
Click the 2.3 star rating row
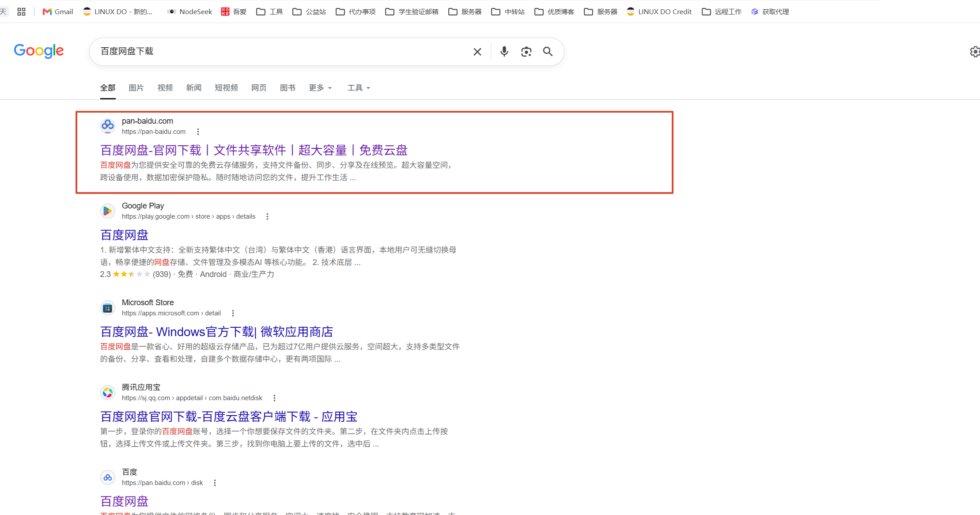[187, 274]
